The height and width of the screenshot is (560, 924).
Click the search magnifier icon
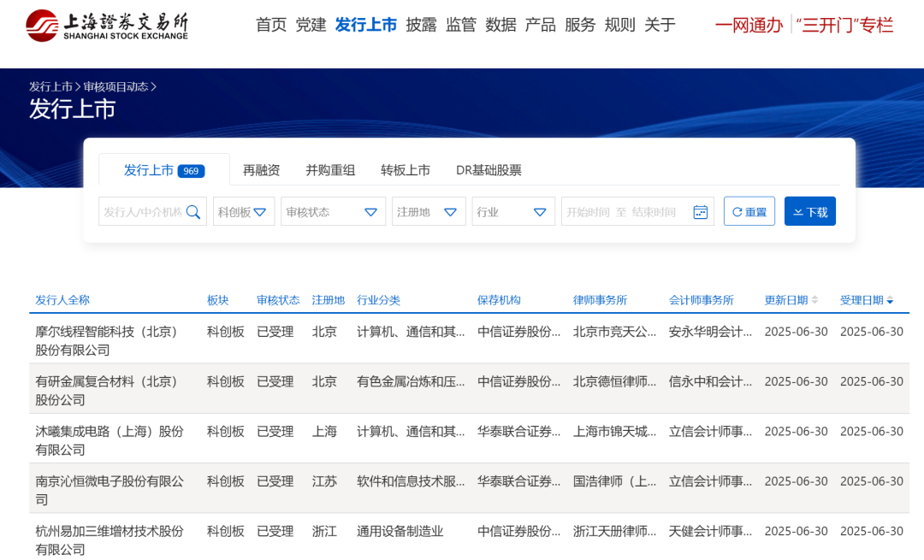tap(194, 211)
